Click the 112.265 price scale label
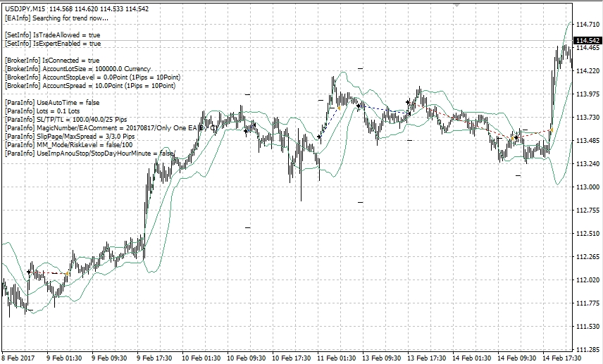The image size is (603, 364). coord(588,257)
